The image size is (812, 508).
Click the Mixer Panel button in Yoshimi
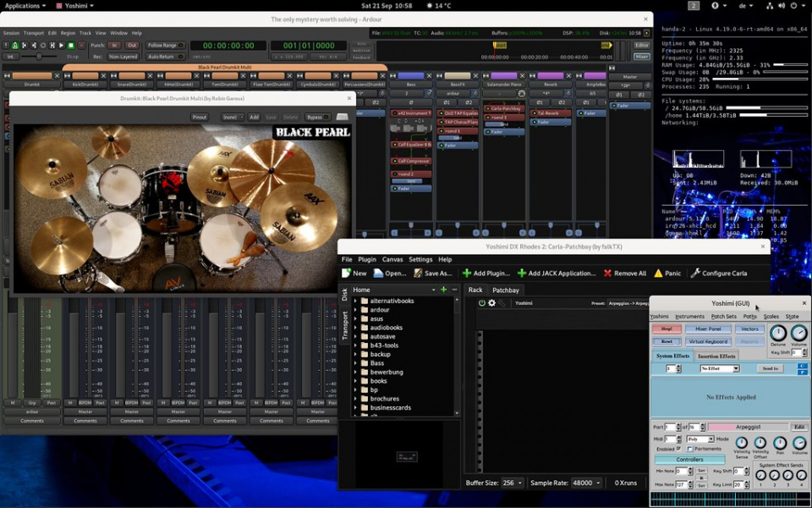tap(709, 329)
